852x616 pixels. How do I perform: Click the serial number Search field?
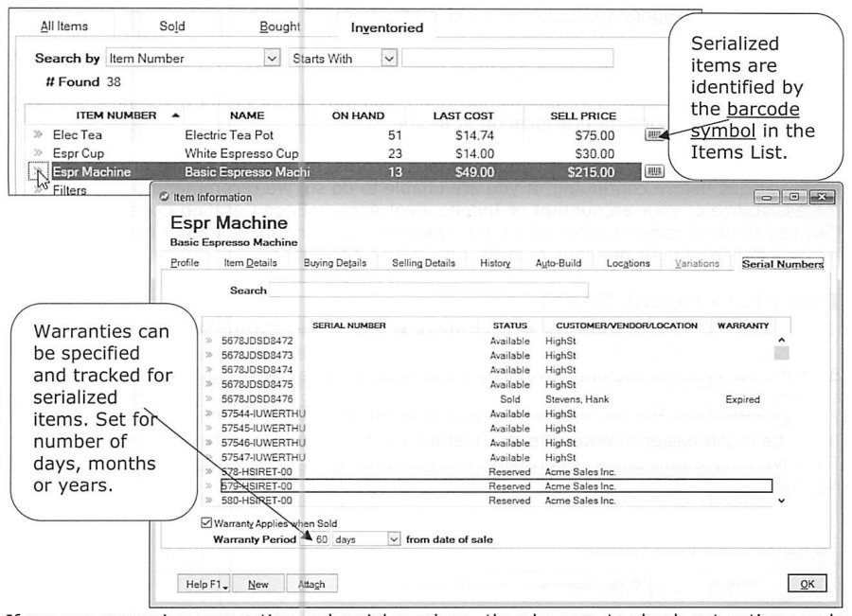point(429,290)
